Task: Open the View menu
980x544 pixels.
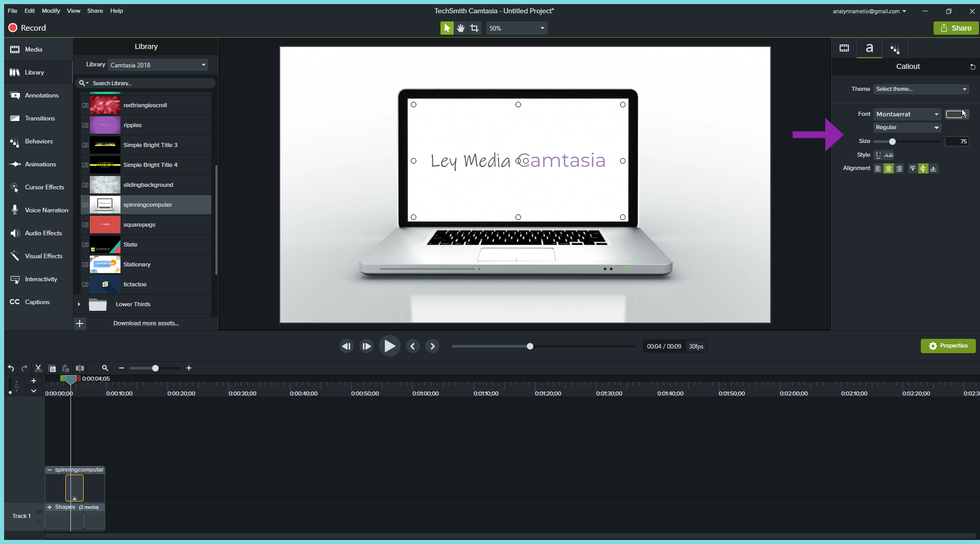Action: pyautogui.click(x=73, y=11)
